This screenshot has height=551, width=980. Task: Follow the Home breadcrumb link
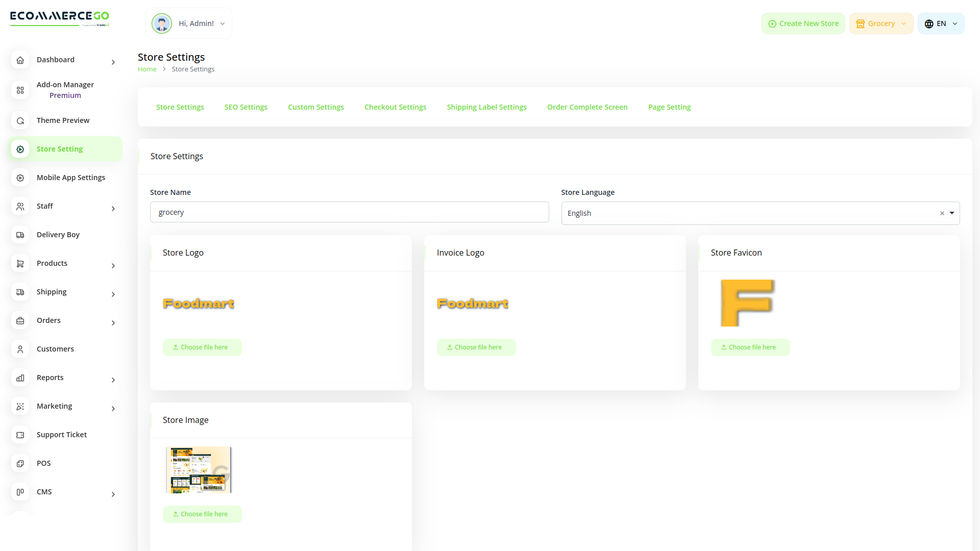[147, 69]
